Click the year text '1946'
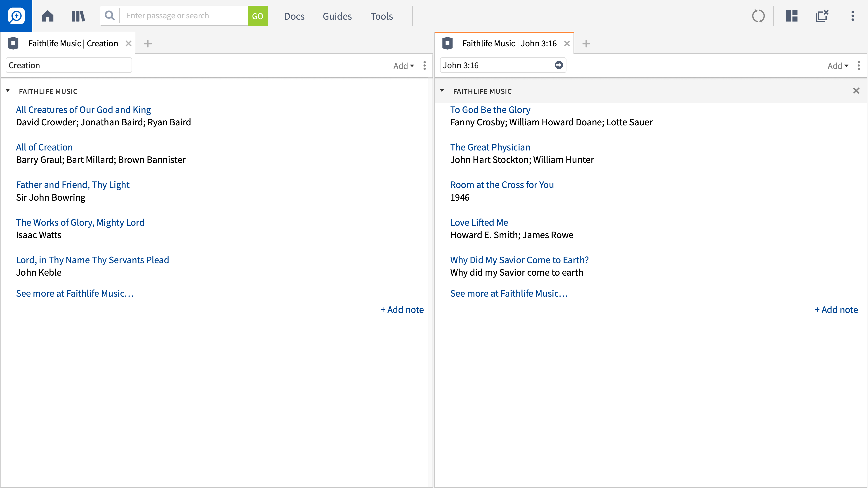The width and height of the screenshot is (868, 488). [x=460, y=197]
